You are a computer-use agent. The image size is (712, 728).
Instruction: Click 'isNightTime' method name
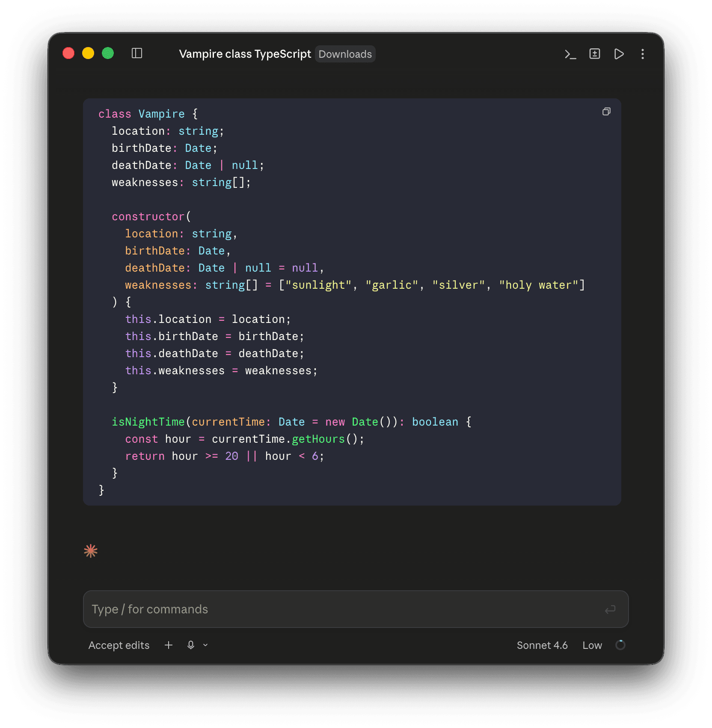[148, 422]
